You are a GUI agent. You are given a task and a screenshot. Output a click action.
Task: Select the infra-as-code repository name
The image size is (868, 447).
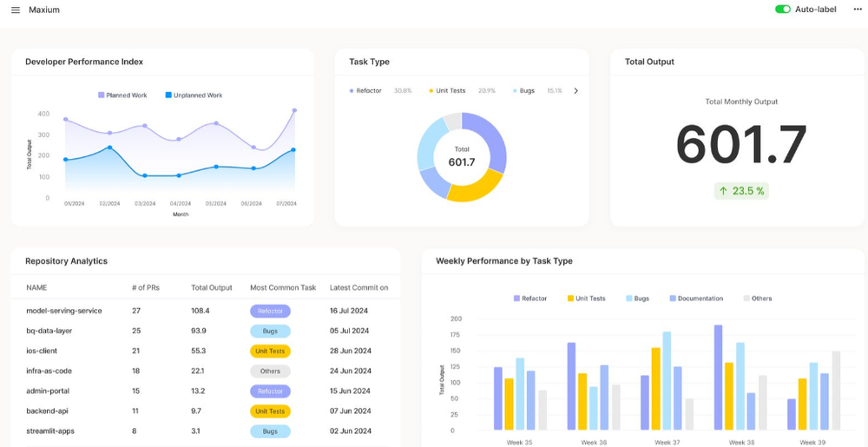(x=49, y=371)
